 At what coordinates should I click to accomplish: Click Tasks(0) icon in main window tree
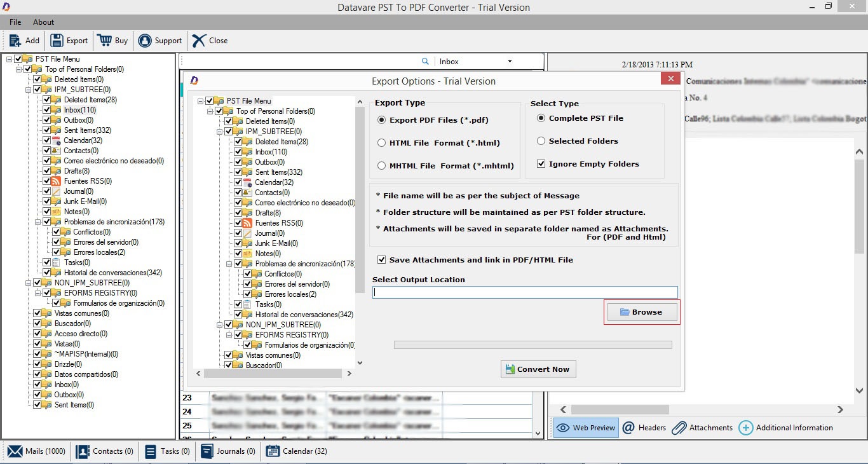[x=57, y=263]
